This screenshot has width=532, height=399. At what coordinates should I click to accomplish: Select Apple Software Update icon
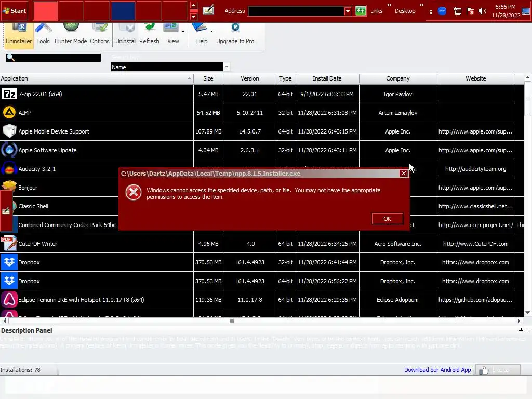(x=9, y=150)
